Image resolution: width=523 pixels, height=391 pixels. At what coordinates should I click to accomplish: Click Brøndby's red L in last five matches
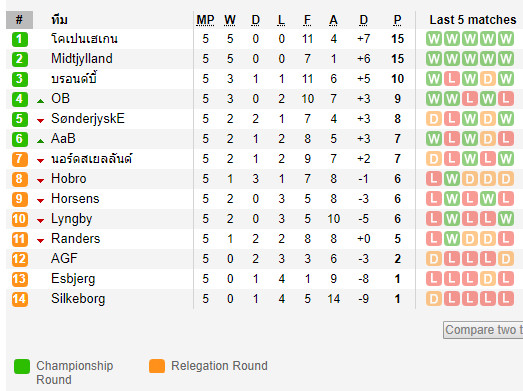[452, 79]
